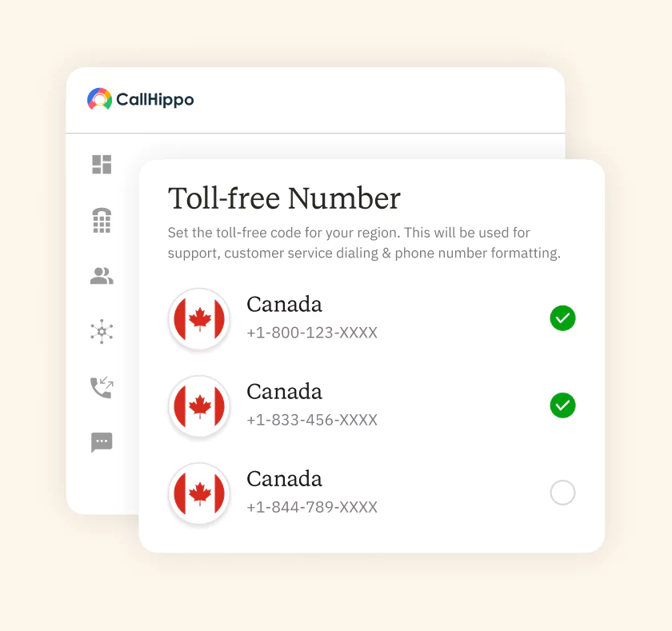The image size is (672, 631).
Task: Open the integrations network icon
Action: [102, 331]
